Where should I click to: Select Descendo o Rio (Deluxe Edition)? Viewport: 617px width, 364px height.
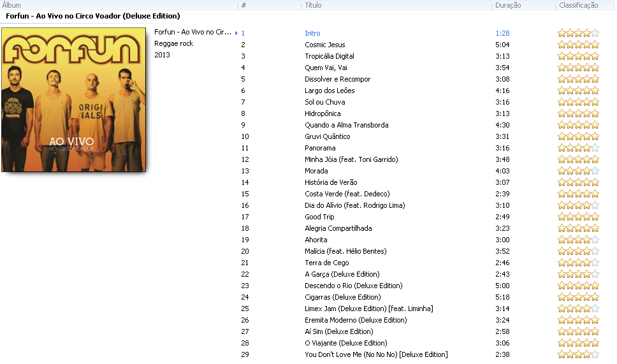353,286
